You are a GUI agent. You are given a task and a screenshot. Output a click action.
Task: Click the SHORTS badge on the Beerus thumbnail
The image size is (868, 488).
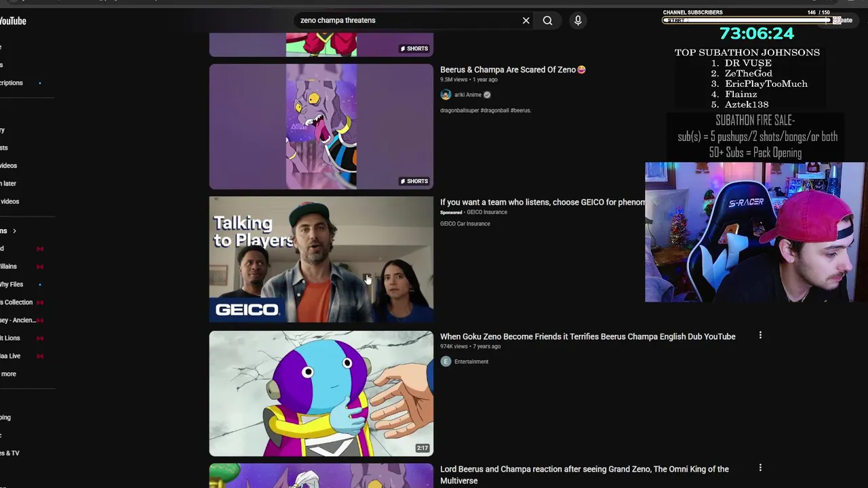[x=414, y=181]
